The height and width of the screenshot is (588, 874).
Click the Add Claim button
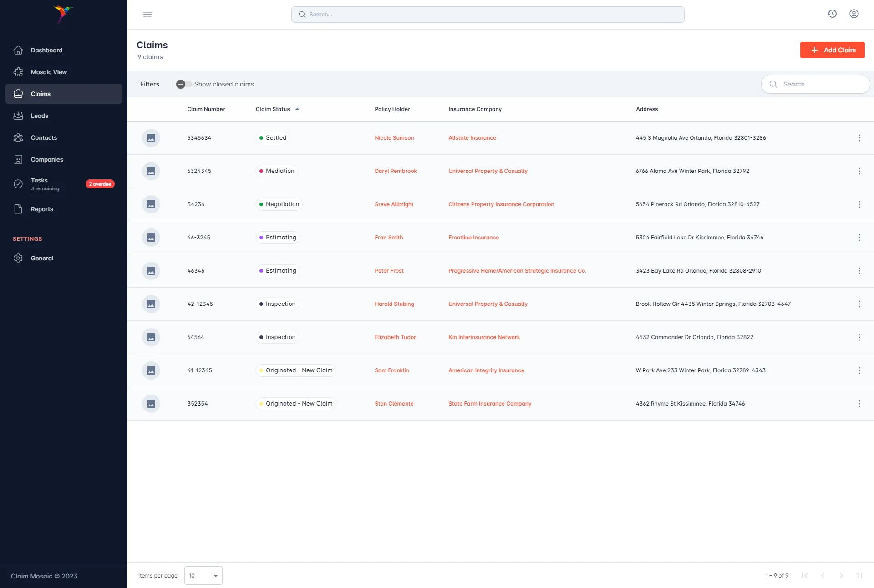click(832, 50)
